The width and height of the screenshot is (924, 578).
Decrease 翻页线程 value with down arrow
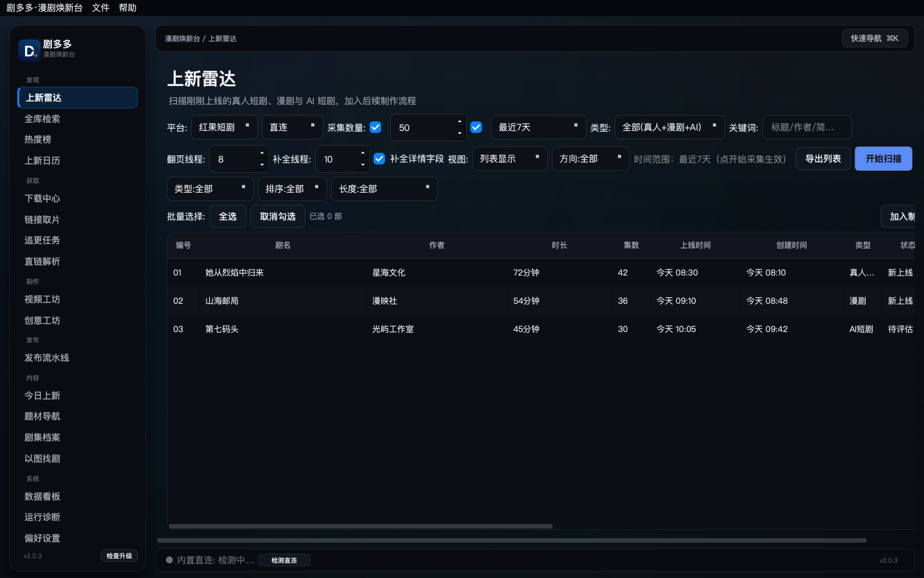pos(262,164)
